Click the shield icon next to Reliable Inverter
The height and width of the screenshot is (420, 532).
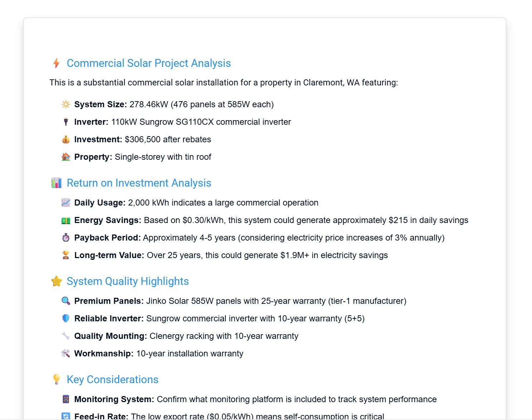[66, 318]
